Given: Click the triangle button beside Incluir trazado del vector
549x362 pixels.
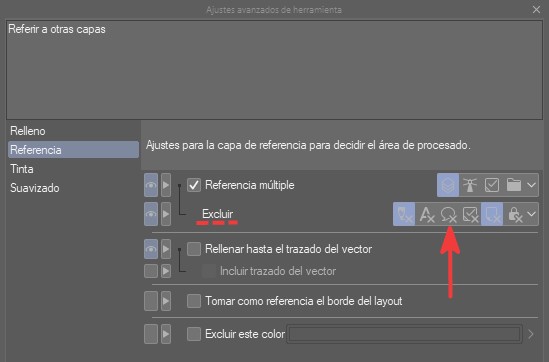Looking at the screenshot, I should coord(166,271).
